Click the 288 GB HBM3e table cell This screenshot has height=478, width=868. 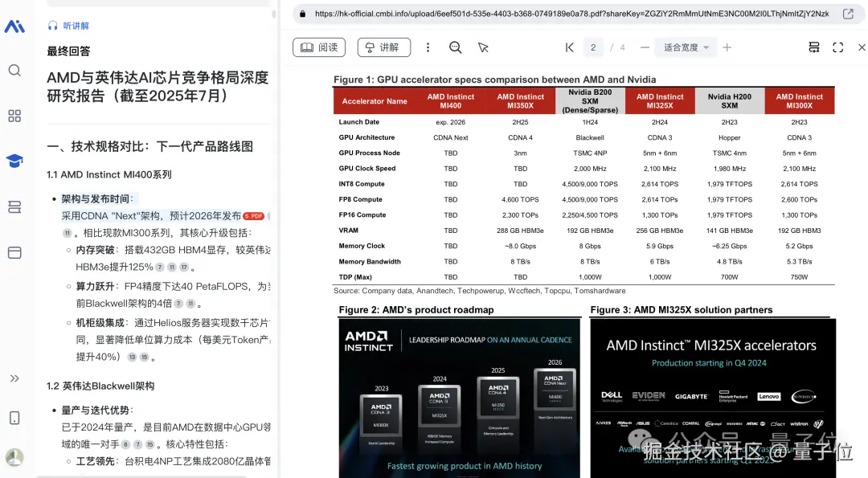click(x=520, y=231)
